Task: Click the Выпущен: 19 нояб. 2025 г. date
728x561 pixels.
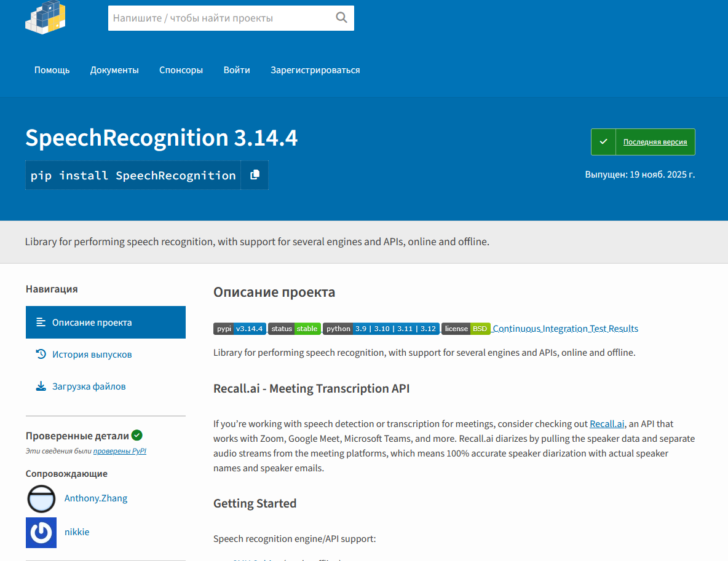Action: pos(640,175)
